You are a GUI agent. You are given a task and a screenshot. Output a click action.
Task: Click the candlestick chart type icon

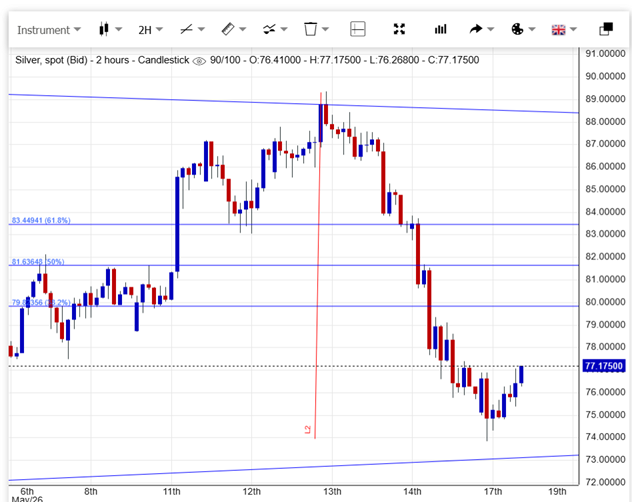point(104,29)
